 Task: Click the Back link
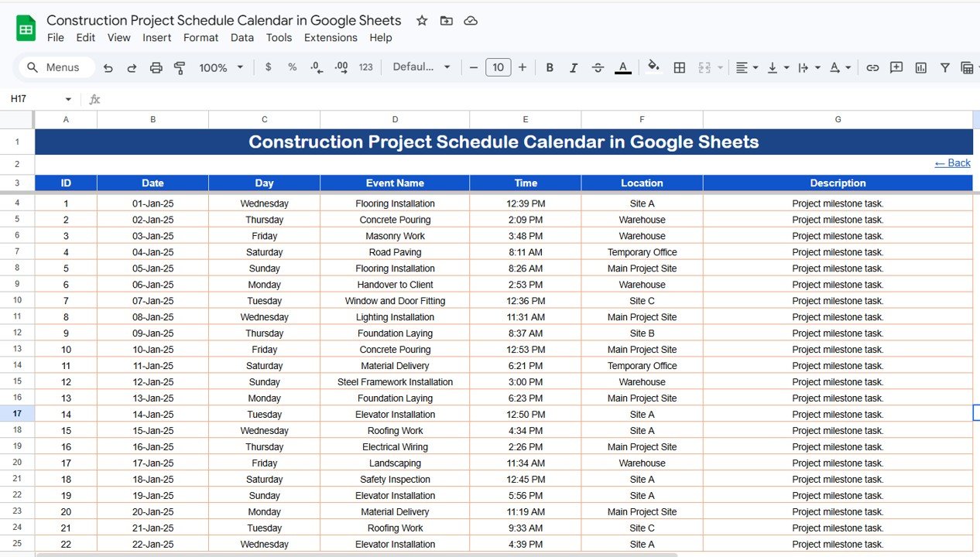click(951, 162)
